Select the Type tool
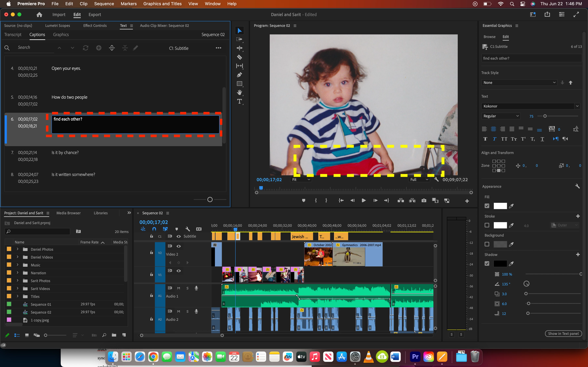The image size is (588, 367). pyautogui.click(x=239, y=101)
